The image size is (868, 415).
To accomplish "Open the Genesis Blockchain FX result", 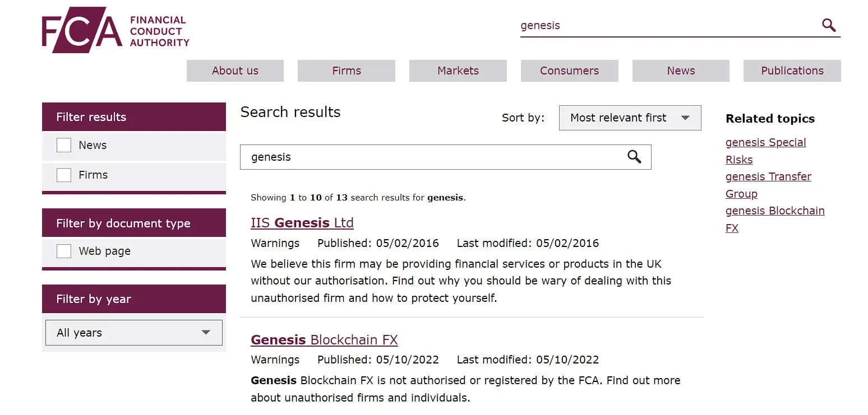I will [324, 339].
